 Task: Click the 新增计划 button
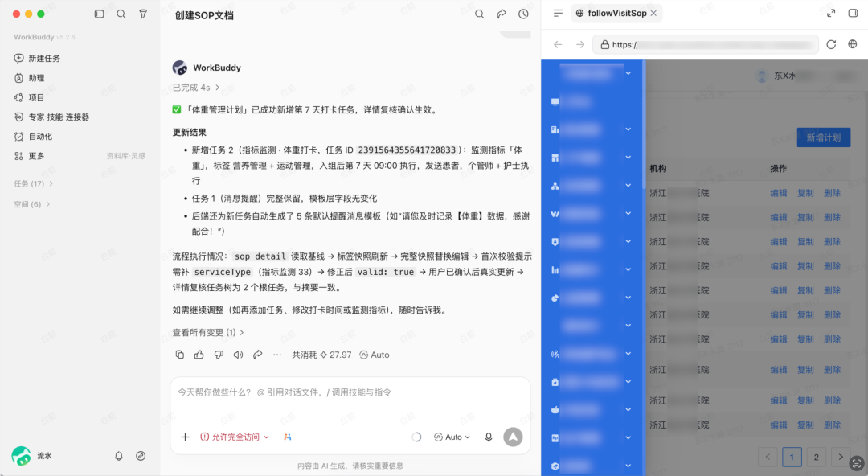click(824, 137)
